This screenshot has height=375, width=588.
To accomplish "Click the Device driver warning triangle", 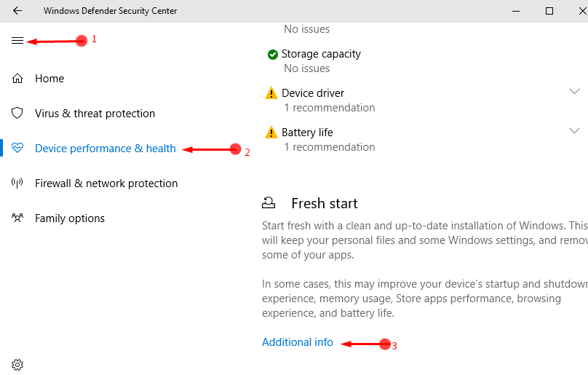I will click(271, 92).
